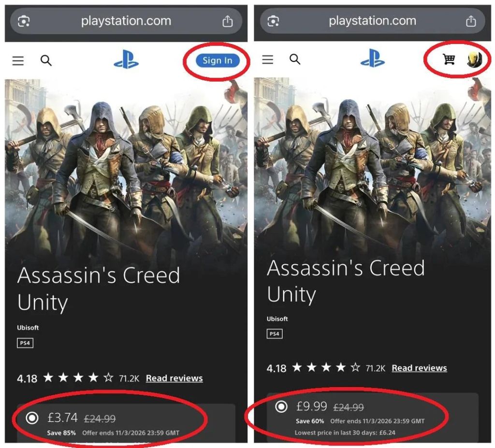Click PlayStation logo in right screenshot

[x=373, y=58]
